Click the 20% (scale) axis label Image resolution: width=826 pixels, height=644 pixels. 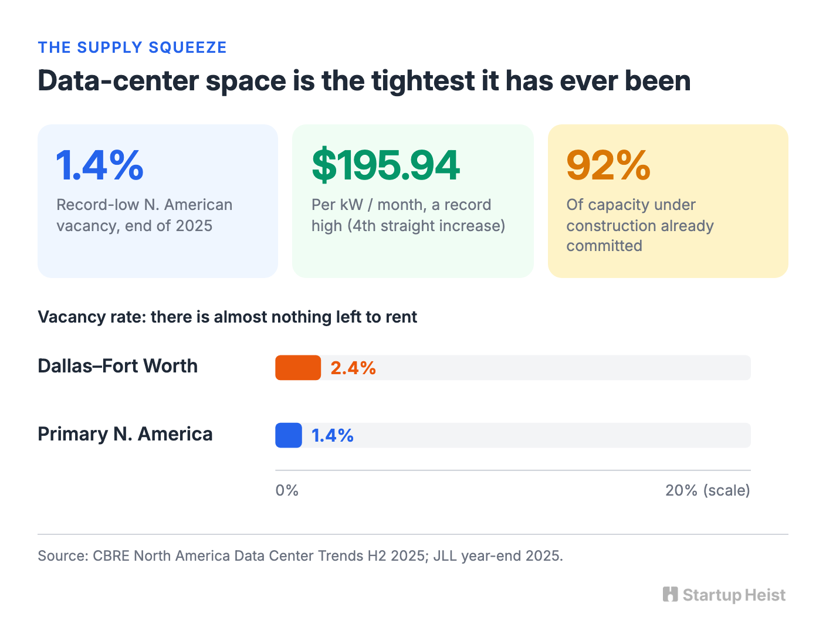(x=707, y=490)
